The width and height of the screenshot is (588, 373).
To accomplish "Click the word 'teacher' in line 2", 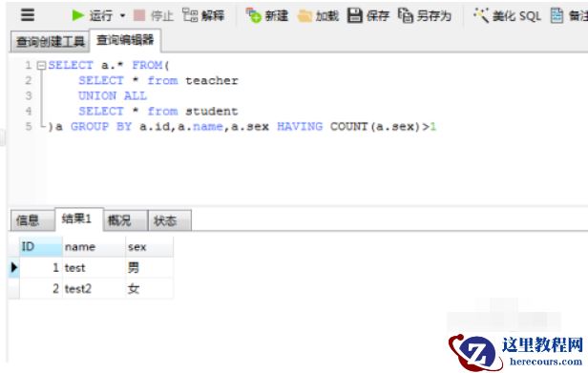I will [212, 80].
